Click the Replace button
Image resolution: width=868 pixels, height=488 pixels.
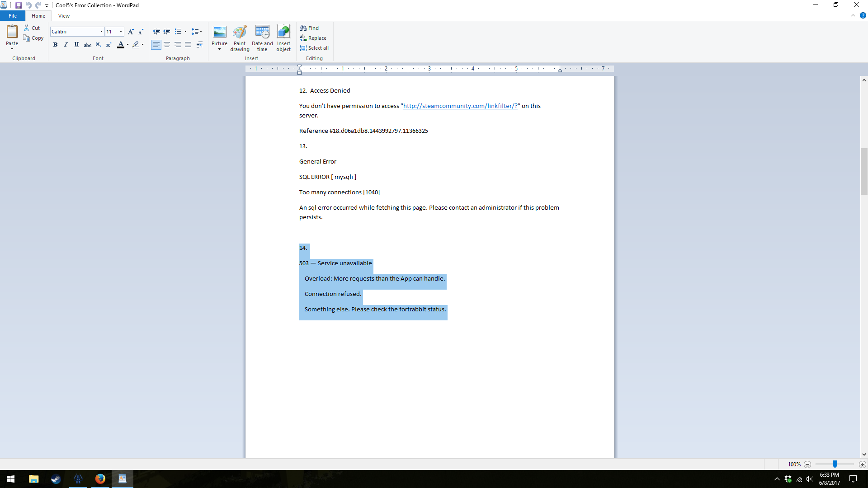click(x=313, y=38)
